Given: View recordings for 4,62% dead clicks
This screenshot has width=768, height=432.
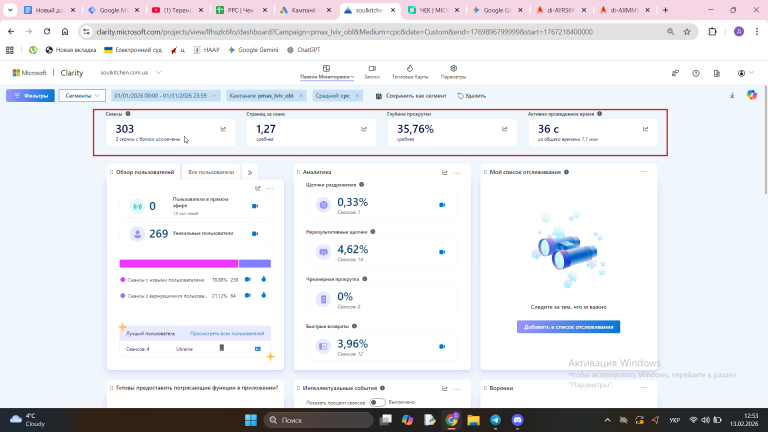Looking at the screenshot, I should (442, 252).
